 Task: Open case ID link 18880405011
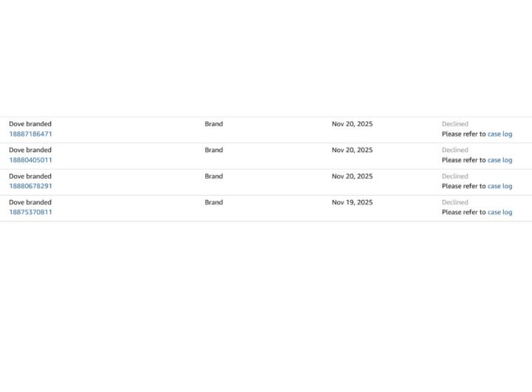[30, 160]
